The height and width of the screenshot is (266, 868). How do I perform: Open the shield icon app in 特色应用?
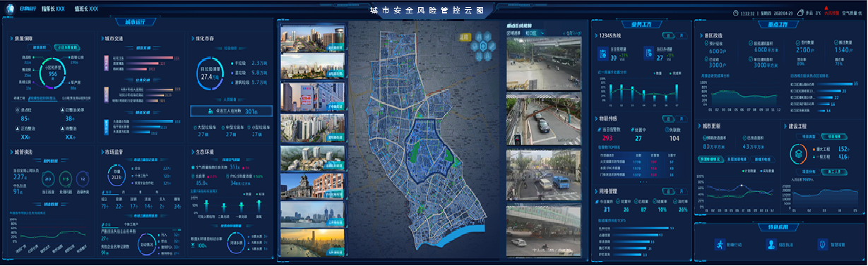click(x=822, y=244)
